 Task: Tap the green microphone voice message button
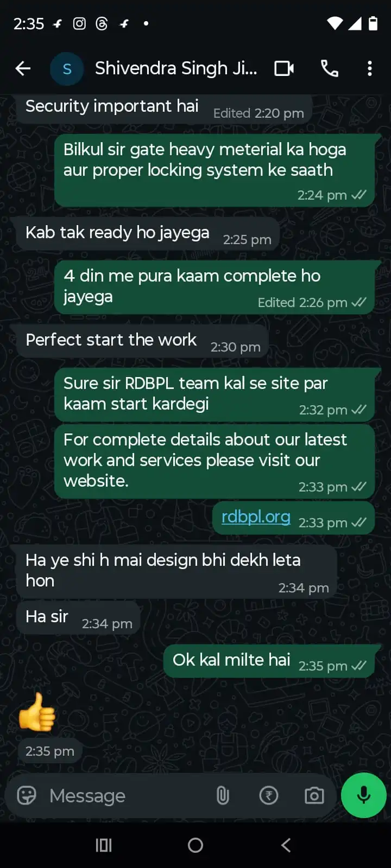tap(364, 795)
